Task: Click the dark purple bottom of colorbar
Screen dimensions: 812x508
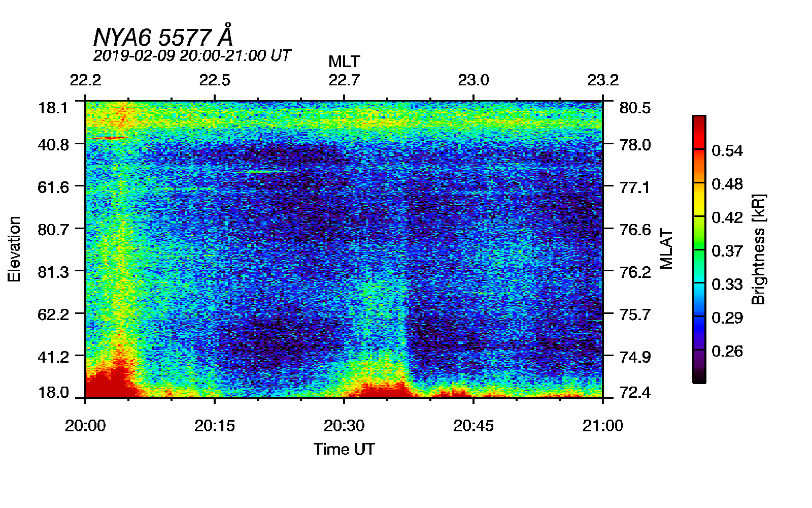Action: point(699,367)
